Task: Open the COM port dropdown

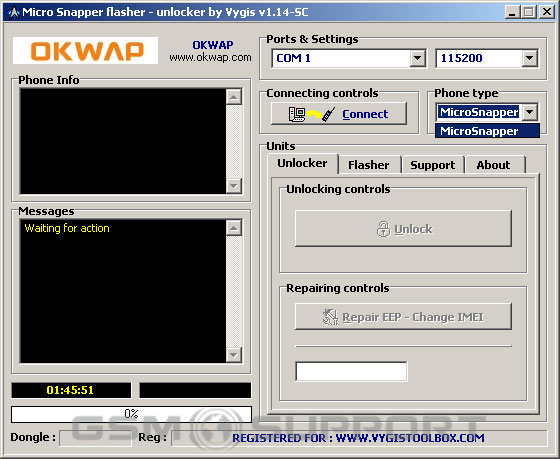Action: [x=417, y=58]
